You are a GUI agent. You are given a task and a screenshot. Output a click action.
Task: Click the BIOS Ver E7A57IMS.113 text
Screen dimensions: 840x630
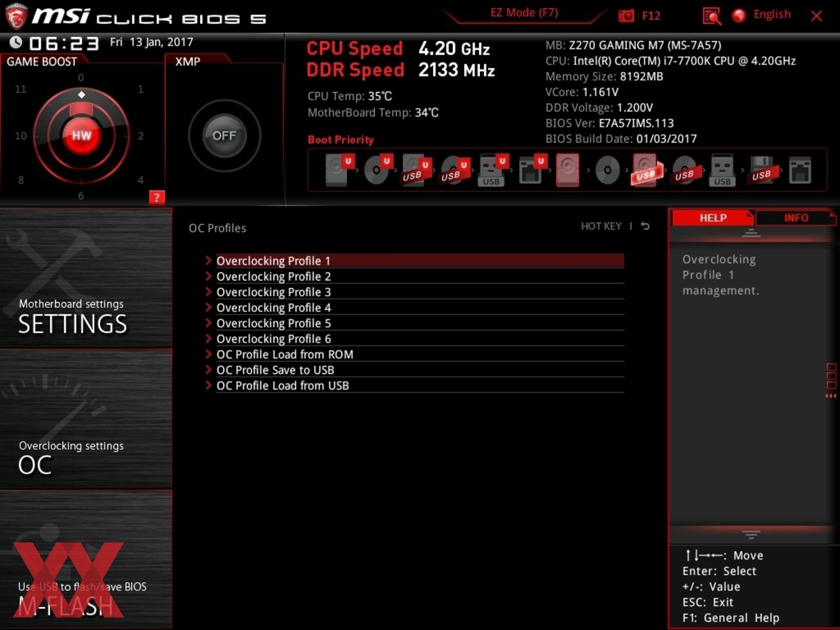click(610, 123)
